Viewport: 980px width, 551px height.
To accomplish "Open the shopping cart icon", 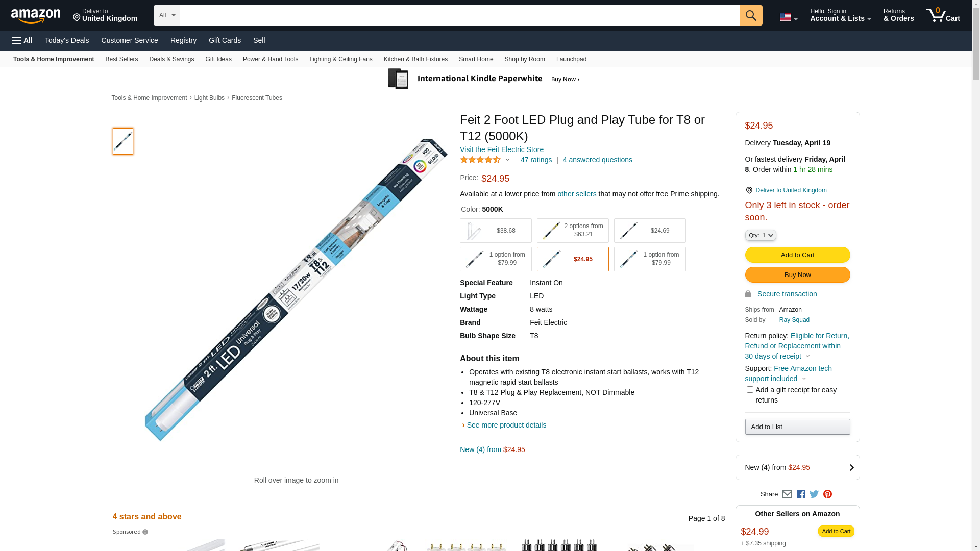I will (943, 15).
